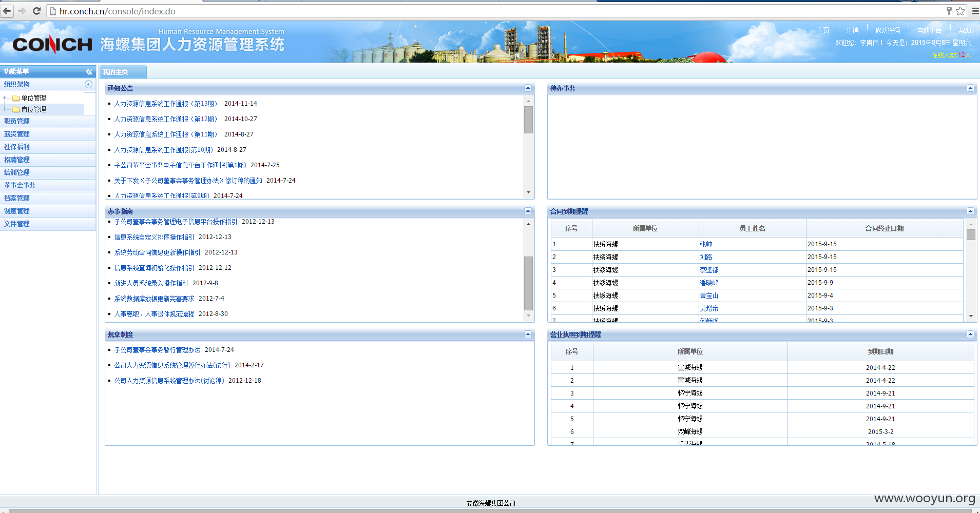Click scroll-down arrow in 通知公告 list
Screen dimensions: 980x513
click(528, 193)
